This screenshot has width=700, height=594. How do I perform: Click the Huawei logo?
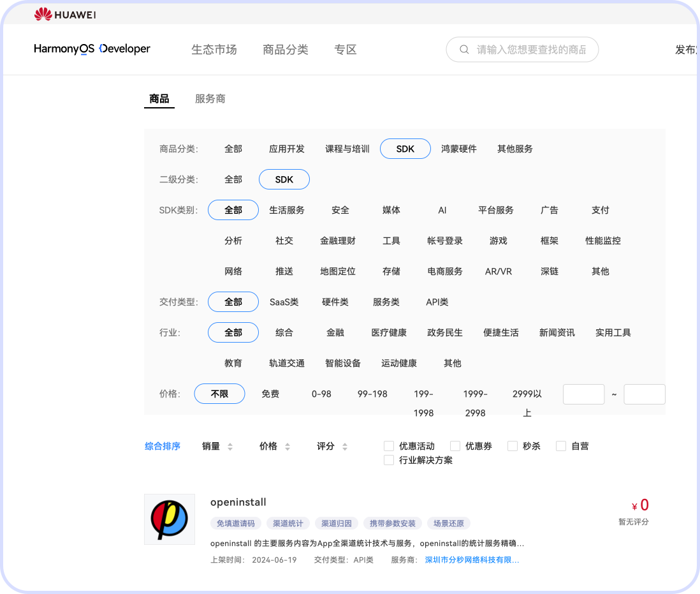click(65, 14)
